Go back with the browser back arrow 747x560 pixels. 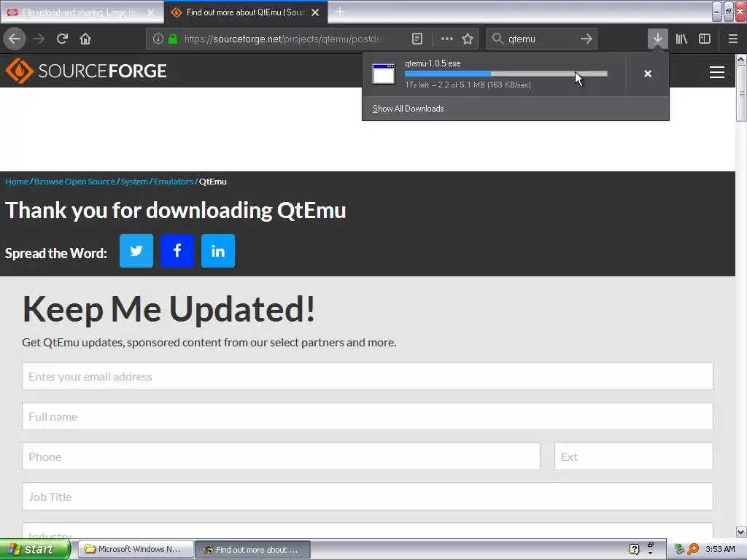(x=15, y=39)
